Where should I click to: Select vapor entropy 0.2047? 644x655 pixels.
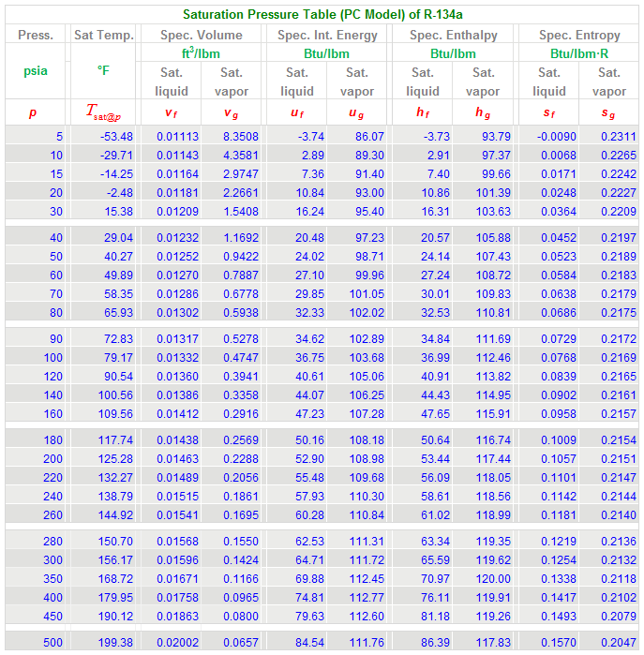pyautogui.click(x=619, y=643)
